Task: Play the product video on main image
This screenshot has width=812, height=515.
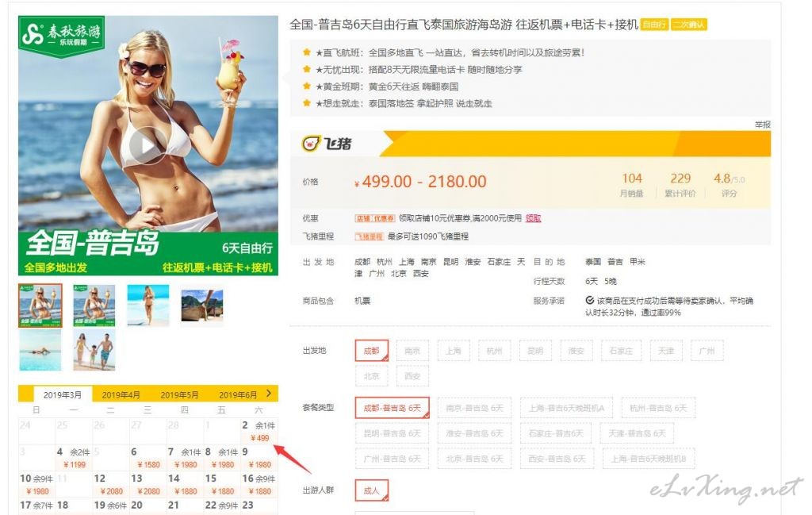Action: (x=147, y=145)
